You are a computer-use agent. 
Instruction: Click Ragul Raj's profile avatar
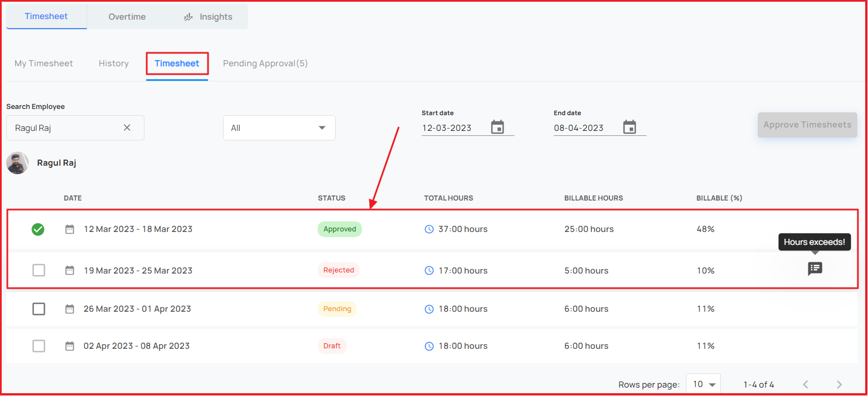(17, 163)
